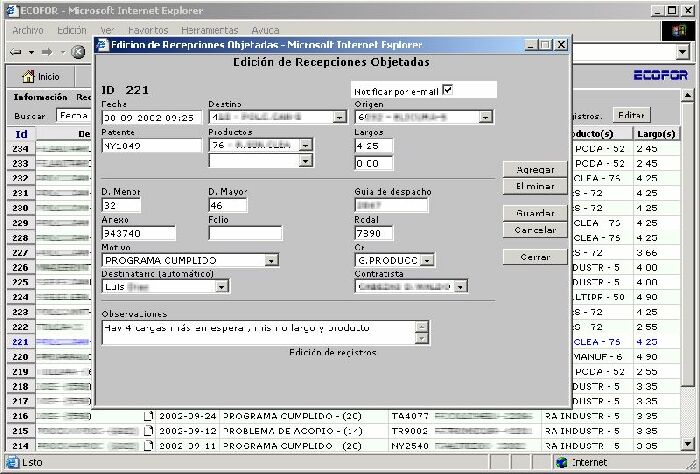Open the Favoritos menu
Image resolution: width=700 pixels, height=474 pixels.
click(148, 31)
